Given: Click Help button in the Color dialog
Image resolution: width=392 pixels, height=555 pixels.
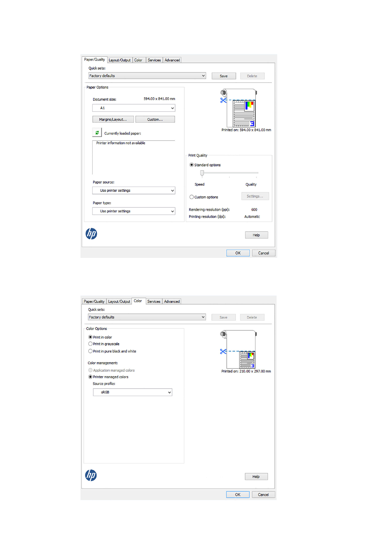Looking at the screenshot, I should (256, 477).
